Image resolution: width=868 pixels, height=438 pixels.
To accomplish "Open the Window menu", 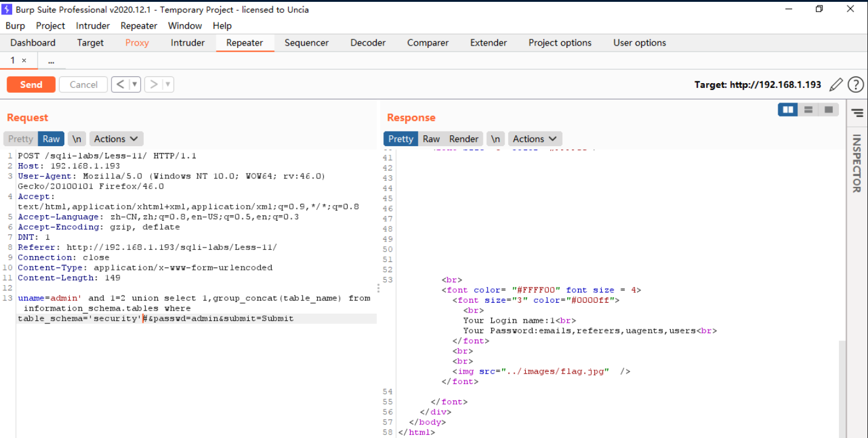I will pyautogui.click(x=185, y=25).
